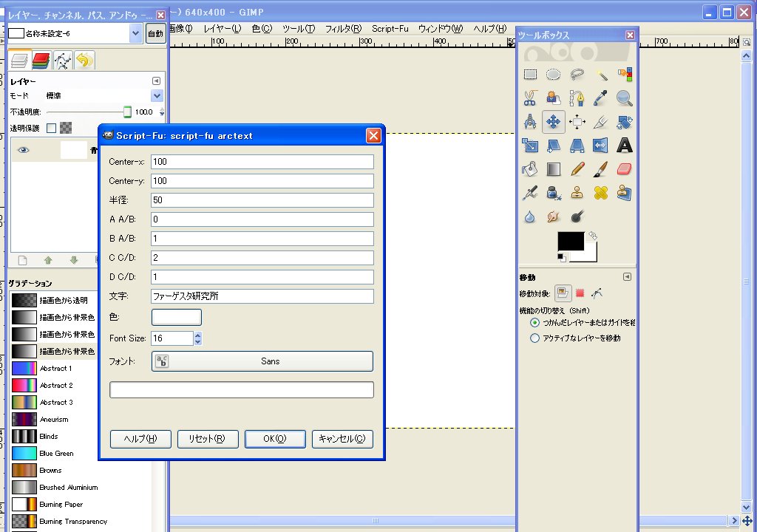The height and width of the screenshot is (532, 757).
Task: Click the Scissors select tool
Action: pos(530,98)
